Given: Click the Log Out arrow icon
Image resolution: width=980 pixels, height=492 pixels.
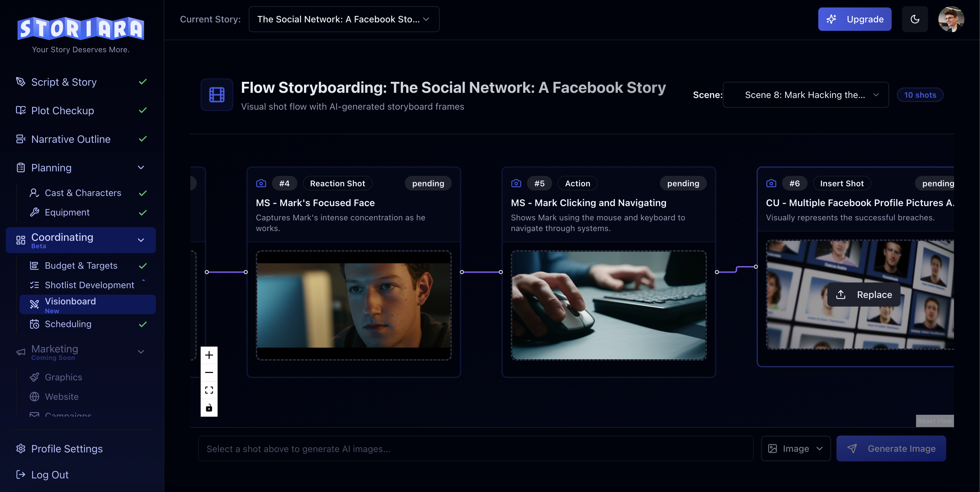Looking at the screenshot, I should point(20,474).
